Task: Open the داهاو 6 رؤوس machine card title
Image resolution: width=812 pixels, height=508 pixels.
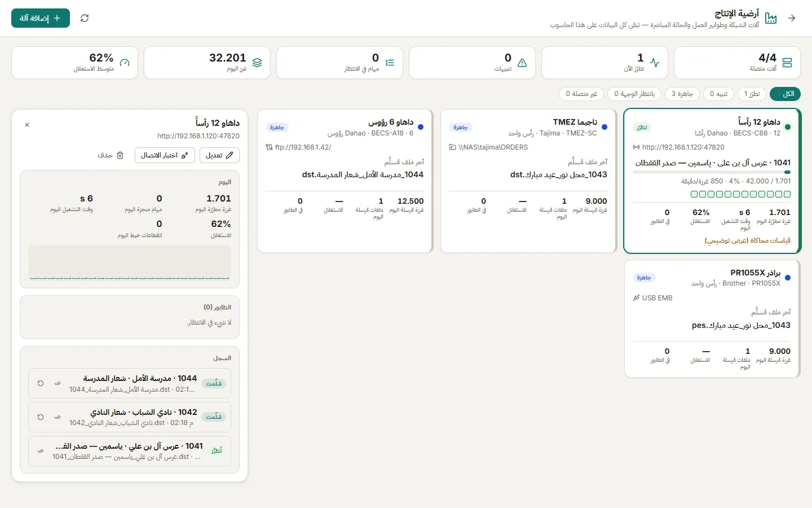Action: click(x=391, y=122)
